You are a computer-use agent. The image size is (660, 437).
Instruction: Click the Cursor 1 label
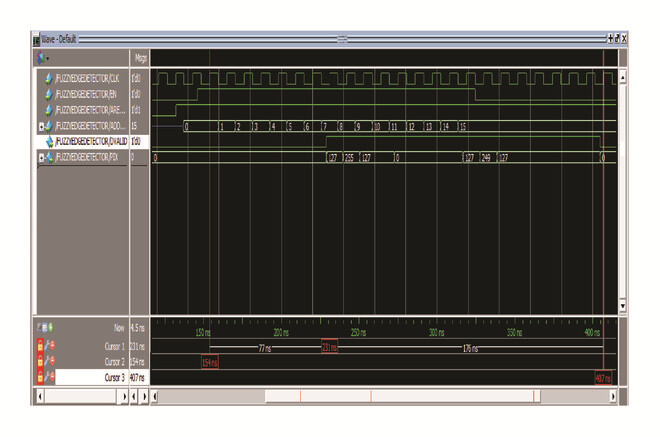(115, 346)
